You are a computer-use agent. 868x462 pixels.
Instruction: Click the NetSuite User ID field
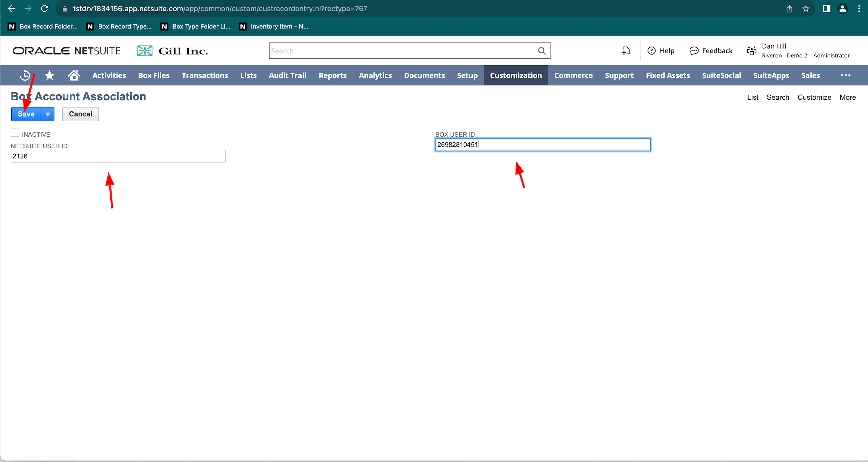pos(118,156)
